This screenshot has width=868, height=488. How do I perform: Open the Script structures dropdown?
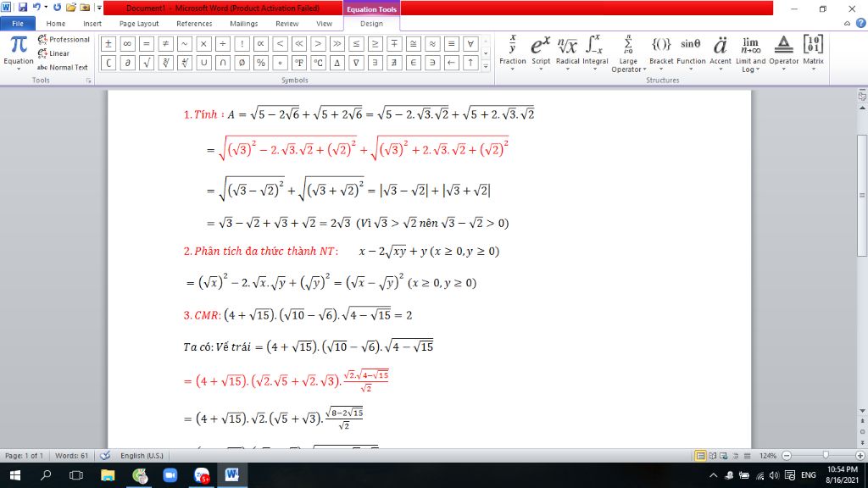click(x=540, y=53)
